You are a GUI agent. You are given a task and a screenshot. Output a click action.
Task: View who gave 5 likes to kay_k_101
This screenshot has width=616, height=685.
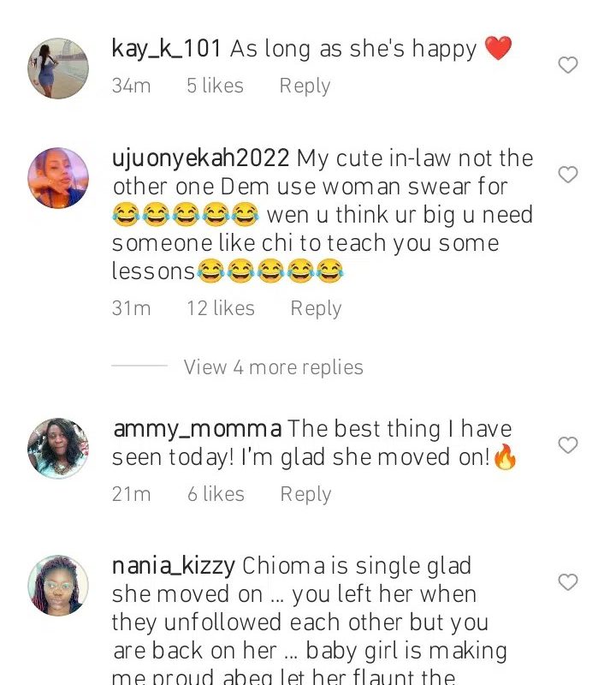point(215,86)
